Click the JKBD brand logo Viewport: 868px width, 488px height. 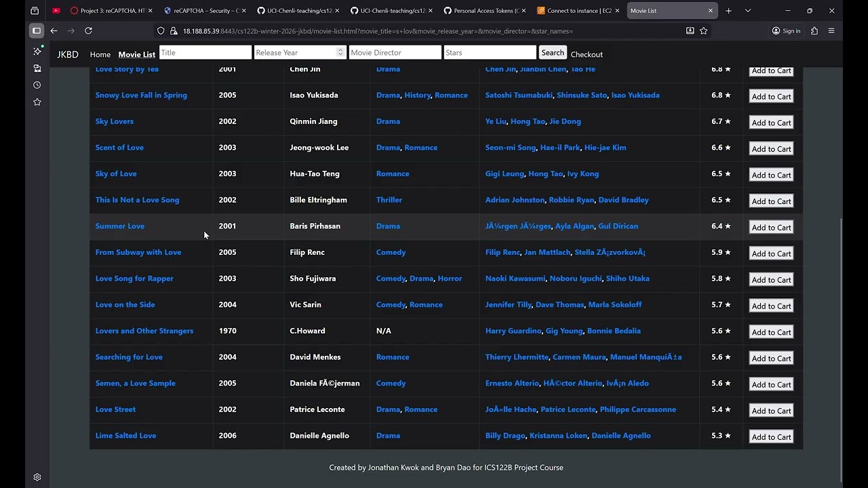tap(68, 54)
